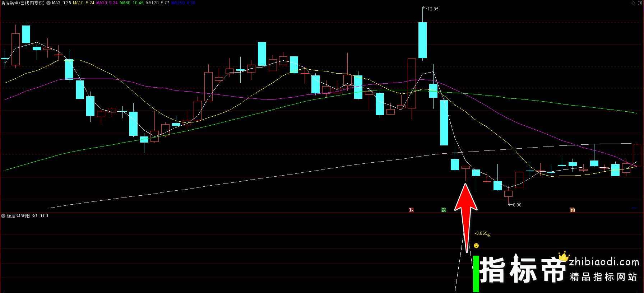Open the dropdown beside 香溢融通 chart title
644x293 pixels.
(x=48, y=3)
